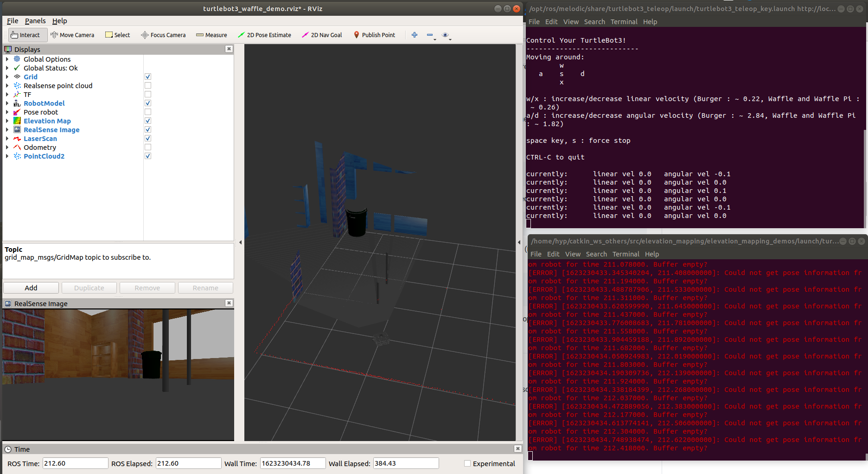868x474 pixels.
Task: Activate the Publish Point tool
Action: click(374, 35)
